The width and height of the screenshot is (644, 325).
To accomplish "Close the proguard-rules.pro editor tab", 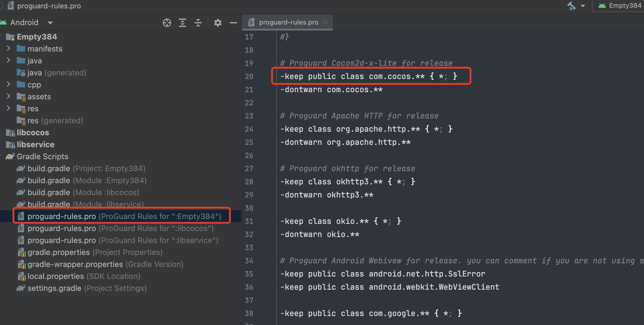I will [326, 22].
